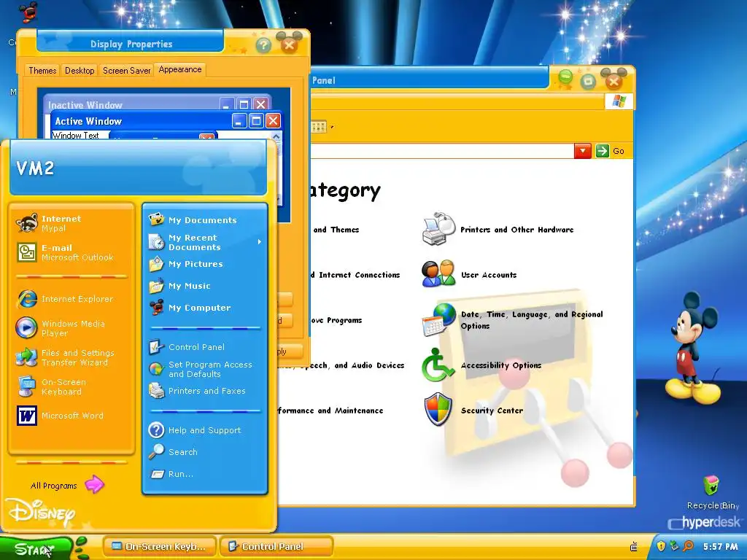This screenshot has width=747, height=560.
Task: Click the Display Properties help question button
Action: [x=263, y=45]
